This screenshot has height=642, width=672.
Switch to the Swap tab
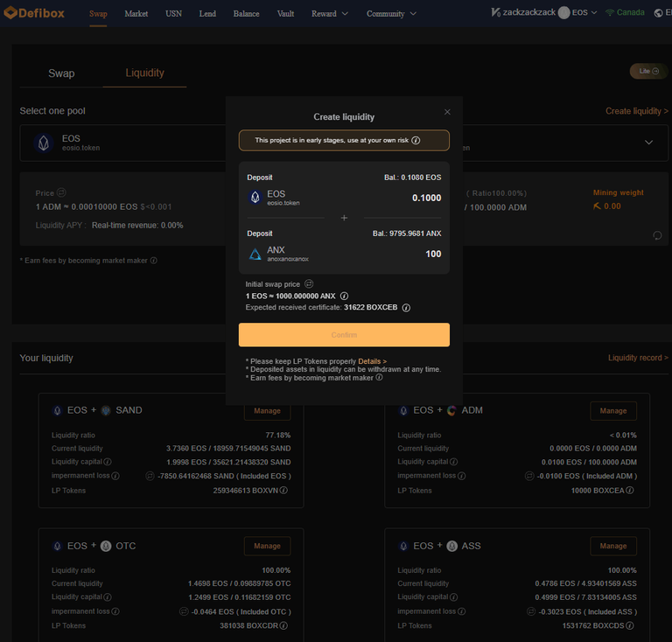[x=61, y=73]
